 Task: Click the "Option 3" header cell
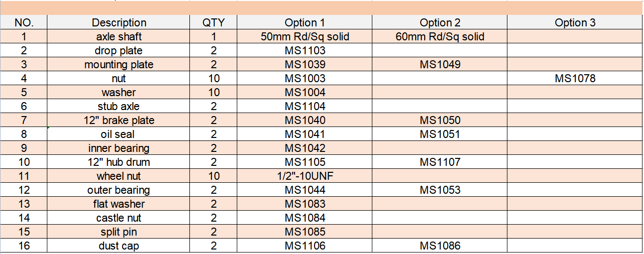pyautogui.click(x=575, y=22)
